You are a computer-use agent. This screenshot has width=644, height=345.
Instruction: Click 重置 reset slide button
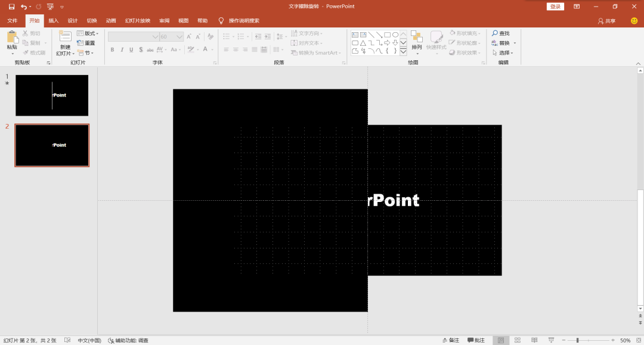pyautogui.click(x=86, y=43)
